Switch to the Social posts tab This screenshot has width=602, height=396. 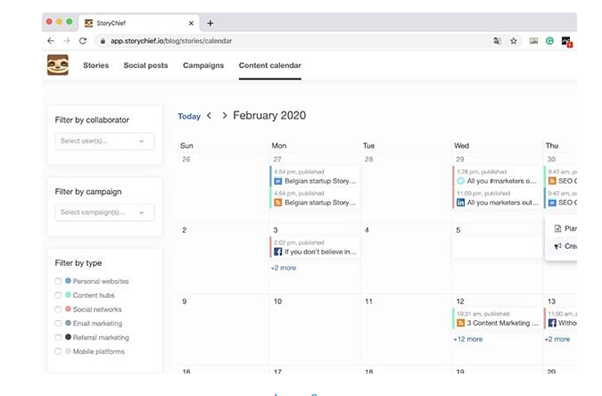pos(146,65)
